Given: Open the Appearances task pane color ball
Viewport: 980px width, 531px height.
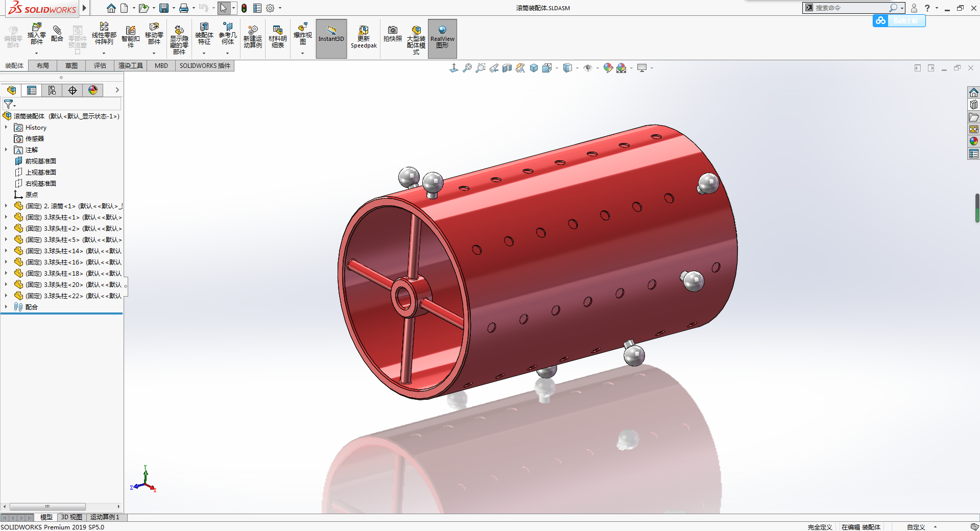Looking at the screenshot, I should click(x=974, y=141).
